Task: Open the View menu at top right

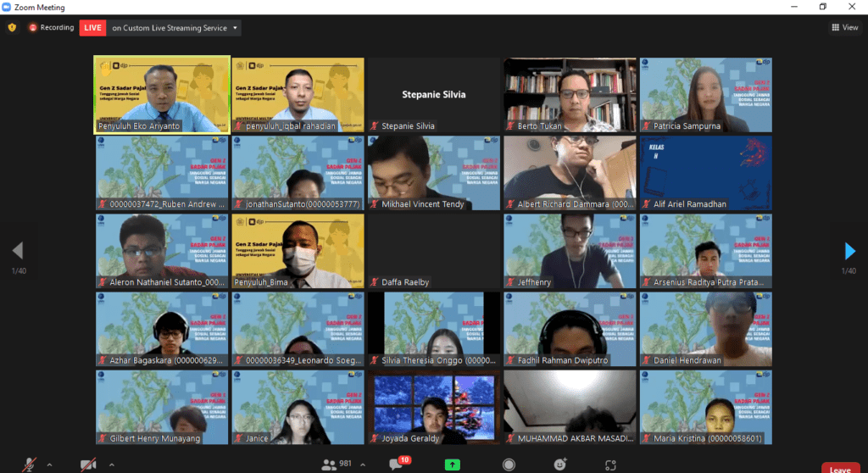Action: pos(844,27)
